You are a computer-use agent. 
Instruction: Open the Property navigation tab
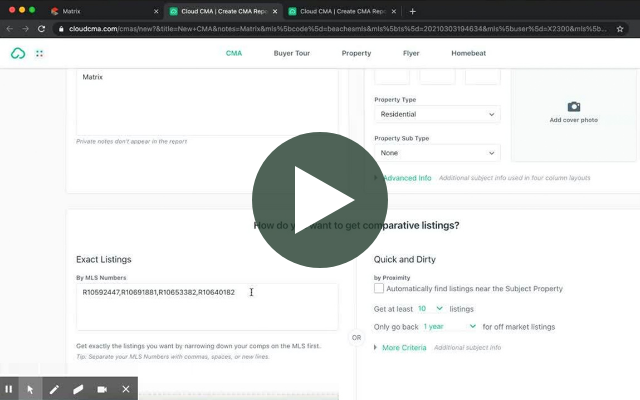click(x=356, y=53)
